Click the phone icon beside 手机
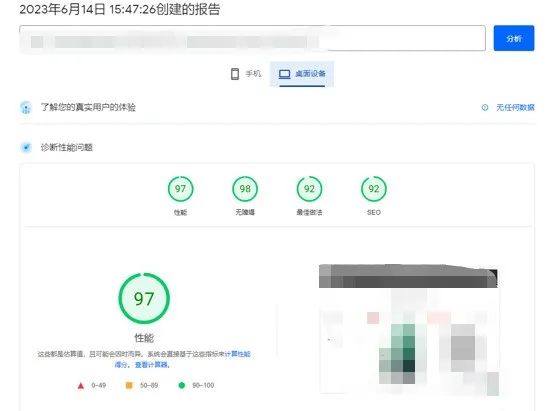Viewport: 546px width, 411px height. tap(235, 73)
